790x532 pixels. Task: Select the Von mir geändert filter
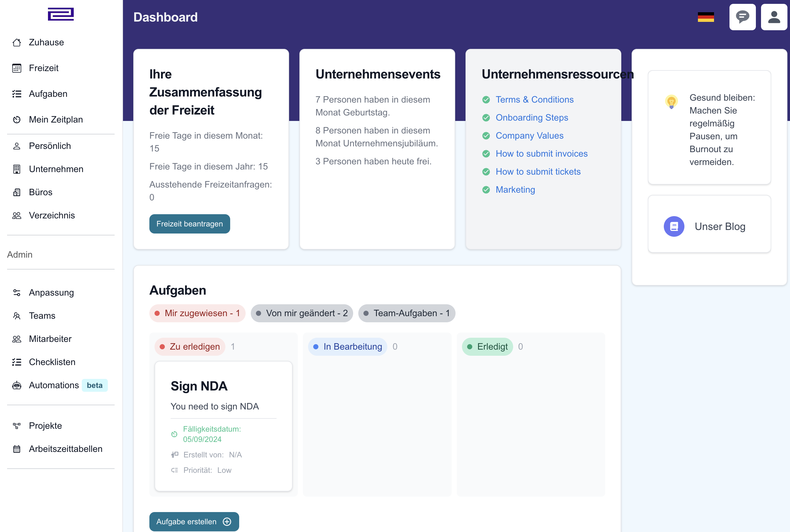[x=302, y=313]
